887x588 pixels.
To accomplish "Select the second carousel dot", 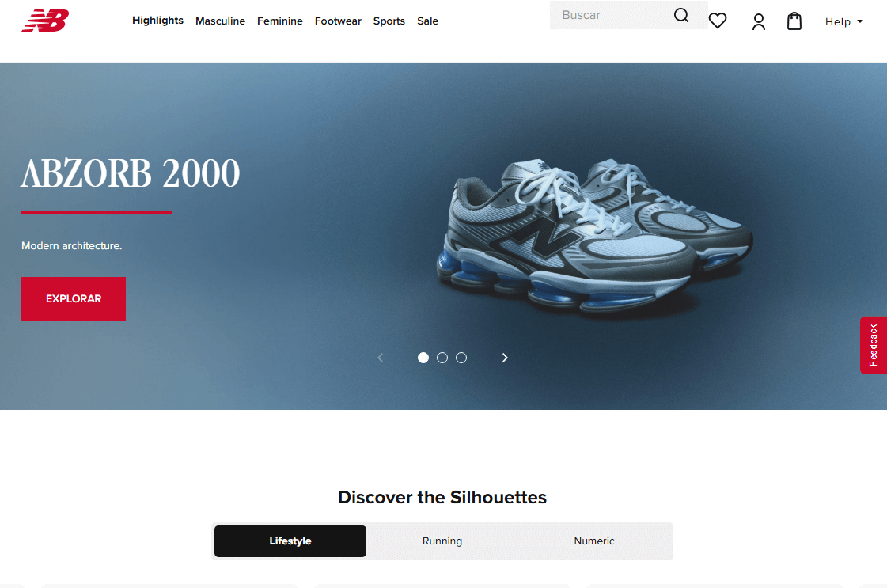I will pyautogui.click(x=442, y=358).
